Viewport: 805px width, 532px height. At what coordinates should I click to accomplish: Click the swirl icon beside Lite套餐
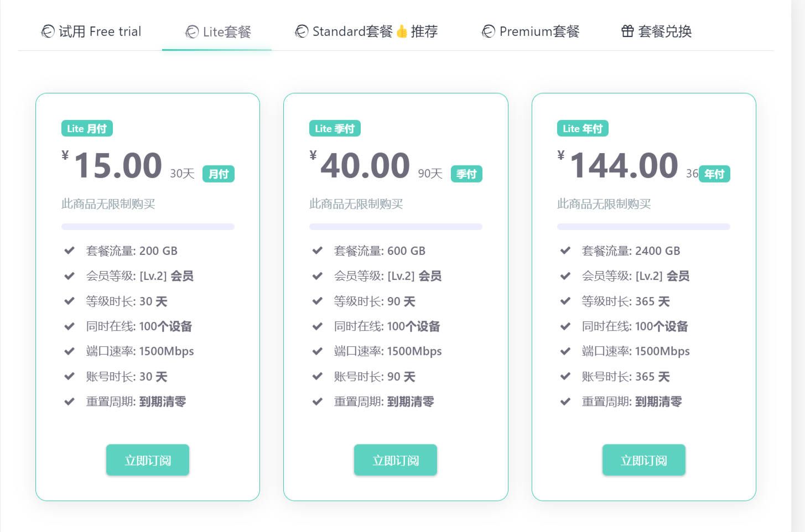click(192, 32)
